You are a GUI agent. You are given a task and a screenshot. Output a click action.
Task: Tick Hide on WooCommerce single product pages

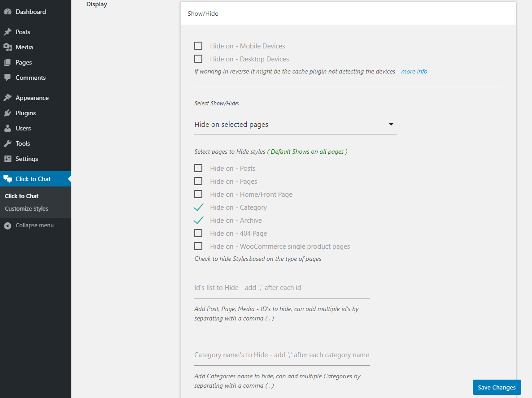pyautogui.click(x=198, y=246)
